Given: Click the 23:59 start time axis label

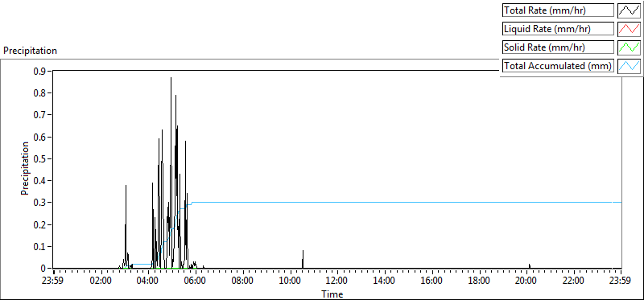Looking at the screenshot, I should 53,282.
